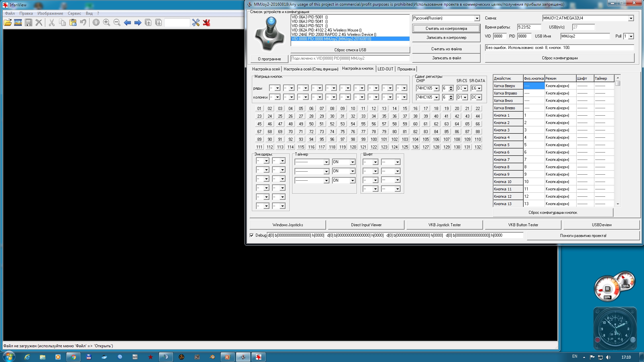Image resolution: width=644 pixels, height=362 pixels.
Task: Click the next page icon in IrfanView
Action: coord(159,22)
